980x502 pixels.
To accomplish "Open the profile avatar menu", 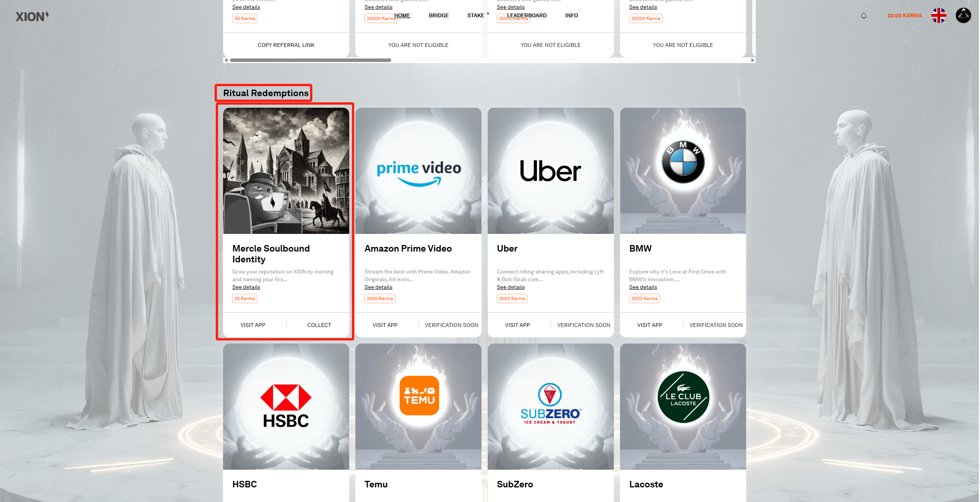I will point(963,15).
